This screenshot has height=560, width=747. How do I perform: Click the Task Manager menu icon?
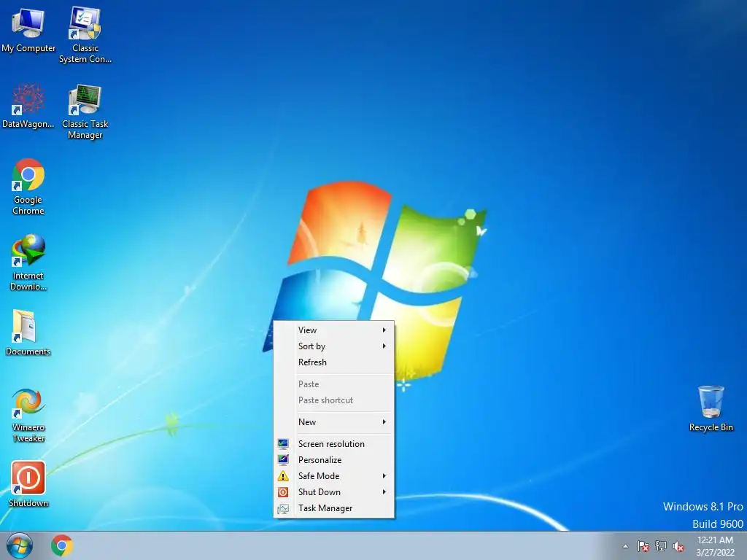point(283,508)
